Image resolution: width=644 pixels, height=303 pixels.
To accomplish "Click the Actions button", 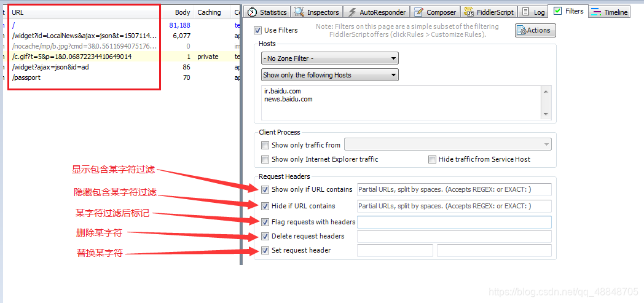I will (535, 30).
